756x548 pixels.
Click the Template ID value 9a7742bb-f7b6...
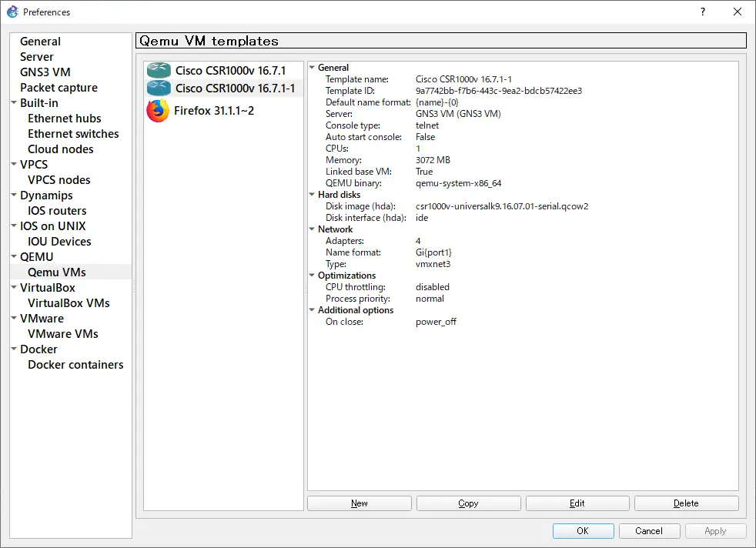pos(499,91)
